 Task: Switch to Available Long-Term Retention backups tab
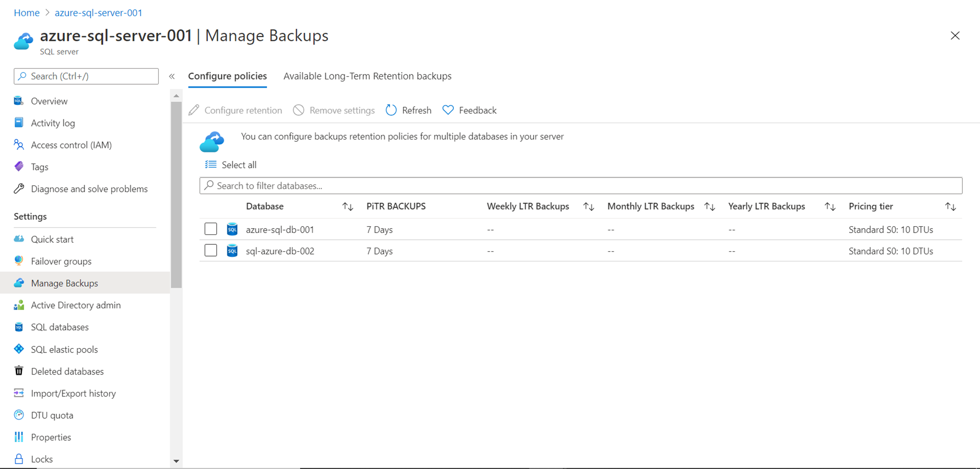pyautogui.click(x=367, y=76)
